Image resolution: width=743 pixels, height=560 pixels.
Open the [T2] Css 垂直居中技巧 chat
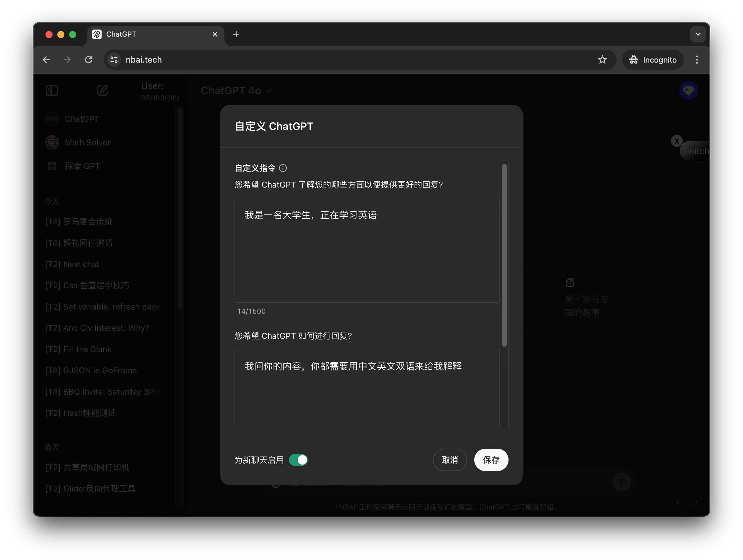click(87, 286)
